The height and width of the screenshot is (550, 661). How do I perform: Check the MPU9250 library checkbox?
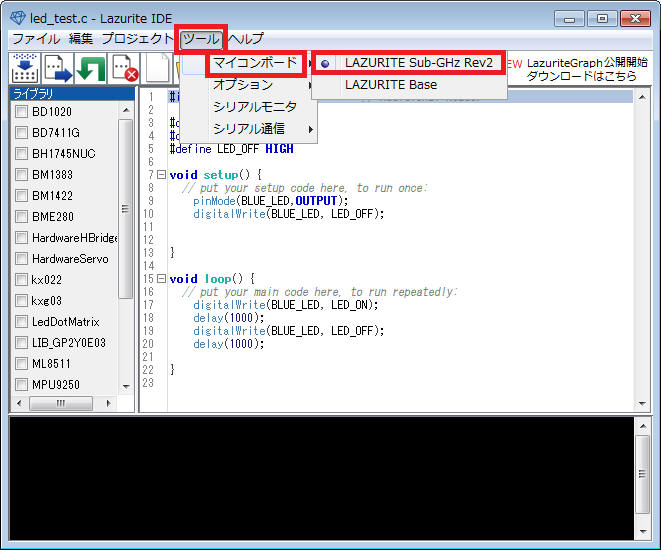(x=21, y=384)
